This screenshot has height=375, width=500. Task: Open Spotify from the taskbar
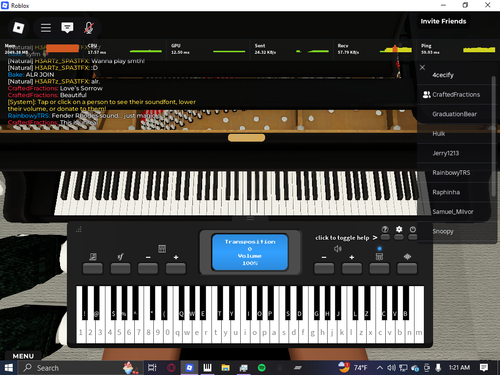[x=262, y=368]
